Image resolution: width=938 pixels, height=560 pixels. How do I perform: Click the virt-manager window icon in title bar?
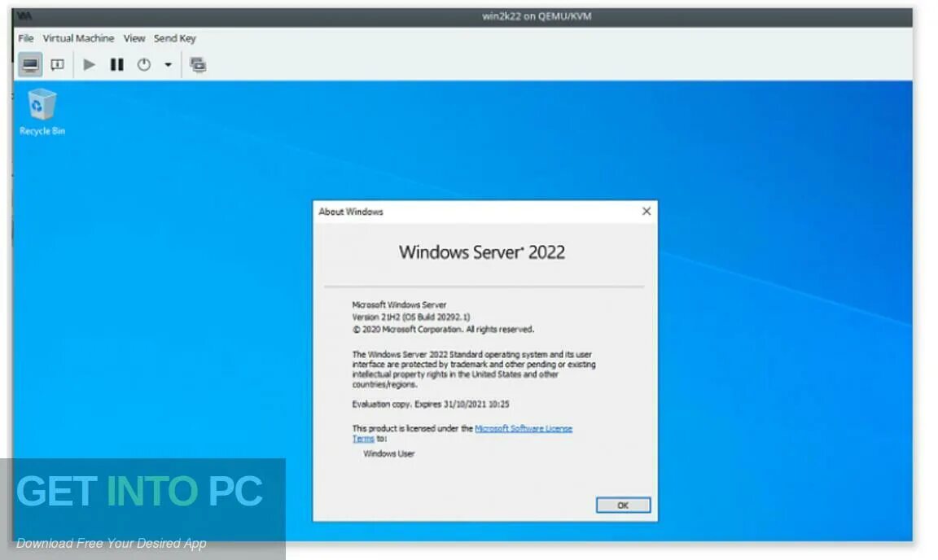coord(24,16)
